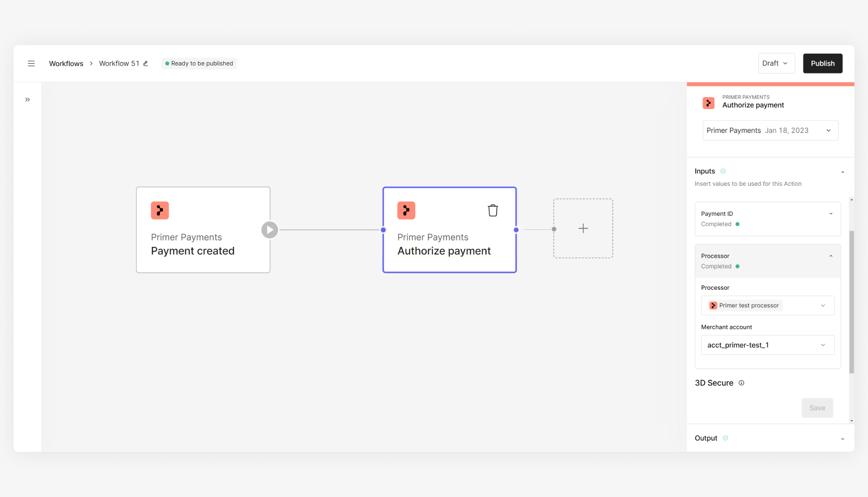Viewport: 868px width, 497px height.
Task: Expand the collapsed left sidebar
Action: click(27, 99)
